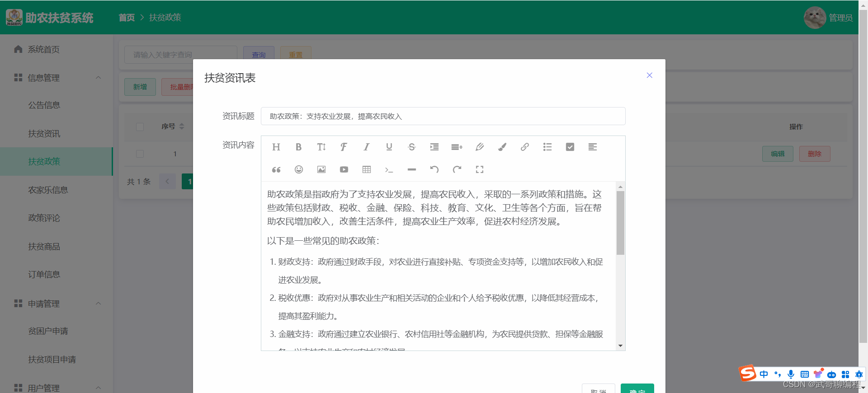The image size is (868, 393).
Task: Click the 首页 breadcrumb link
Action: tap(127, 18)
